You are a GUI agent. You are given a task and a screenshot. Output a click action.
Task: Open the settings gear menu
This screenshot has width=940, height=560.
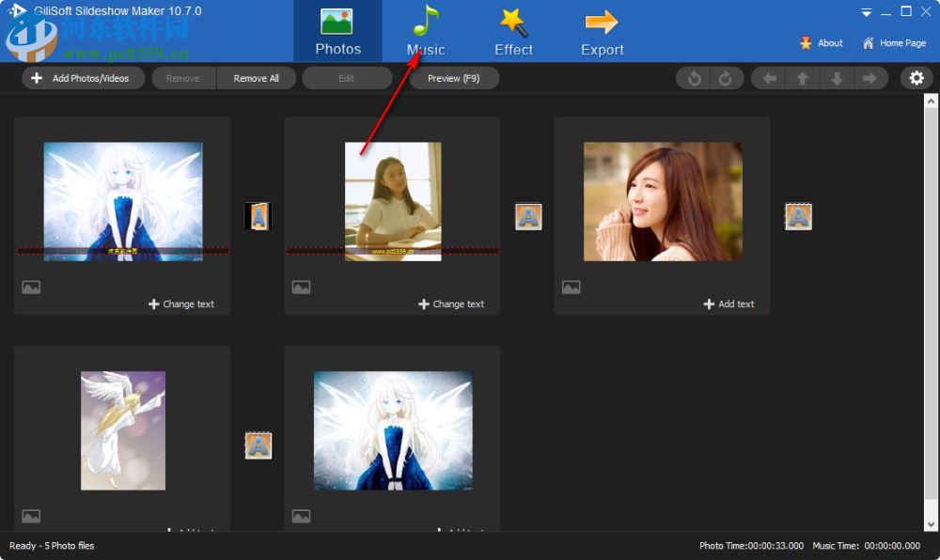[916, 78]
